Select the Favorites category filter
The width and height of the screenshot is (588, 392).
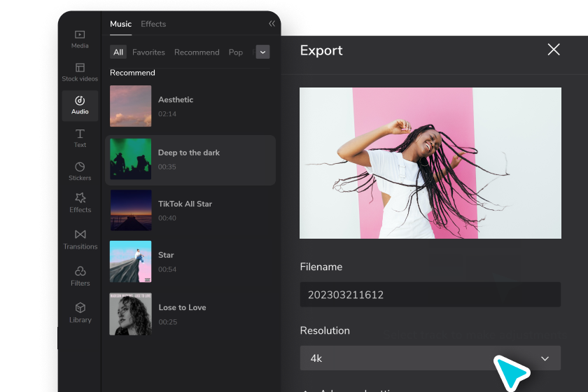[x=148, y=52]
